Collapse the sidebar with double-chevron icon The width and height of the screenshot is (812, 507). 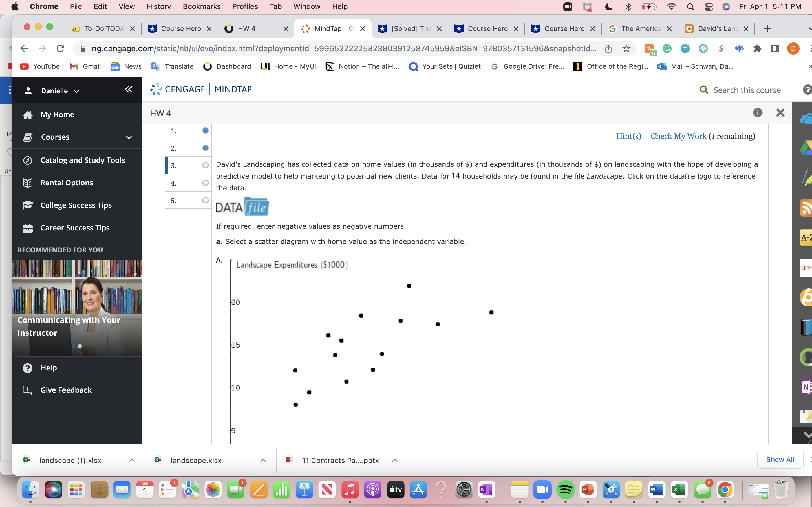click(x=129, y=90)
